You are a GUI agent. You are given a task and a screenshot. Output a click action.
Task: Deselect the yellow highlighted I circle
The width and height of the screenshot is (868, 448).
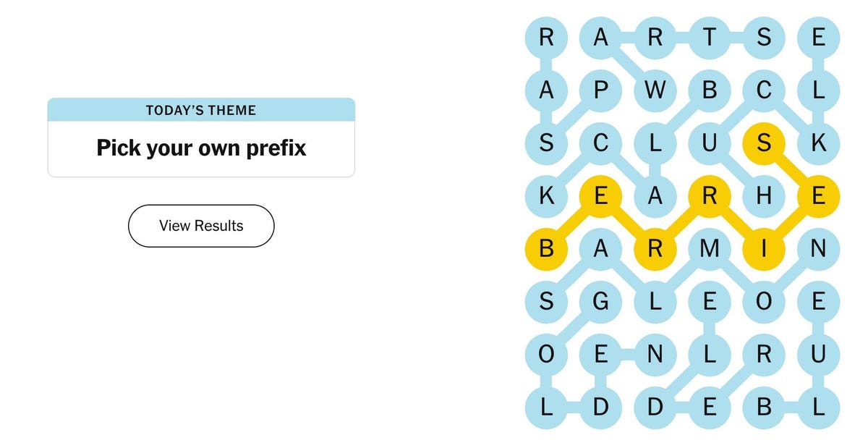click(764, 249)
